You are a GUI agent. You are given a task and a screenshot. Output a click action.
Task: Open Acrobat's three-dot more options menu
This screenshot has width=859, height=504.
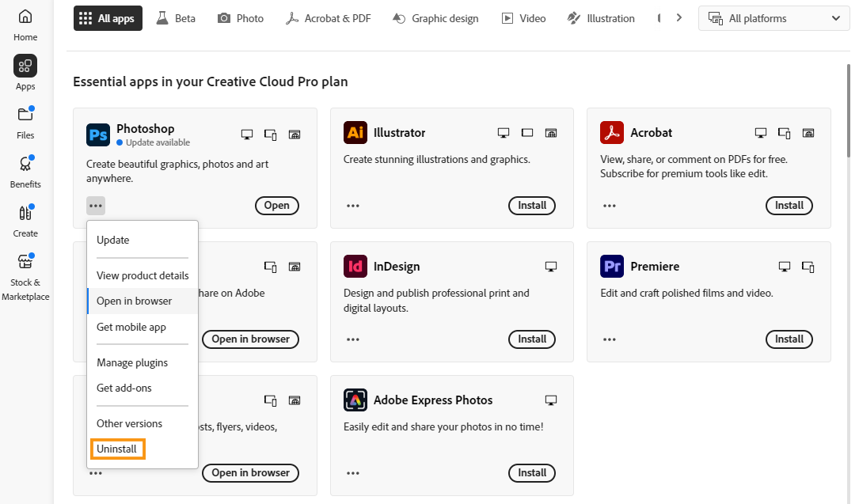click(x=610, y=206)
